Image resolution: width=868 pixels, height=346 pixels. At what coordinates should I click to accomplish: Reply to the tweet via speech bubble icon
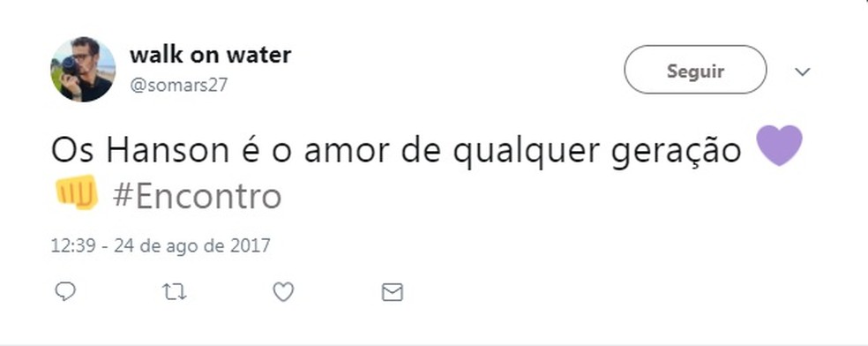click(65, 292)
